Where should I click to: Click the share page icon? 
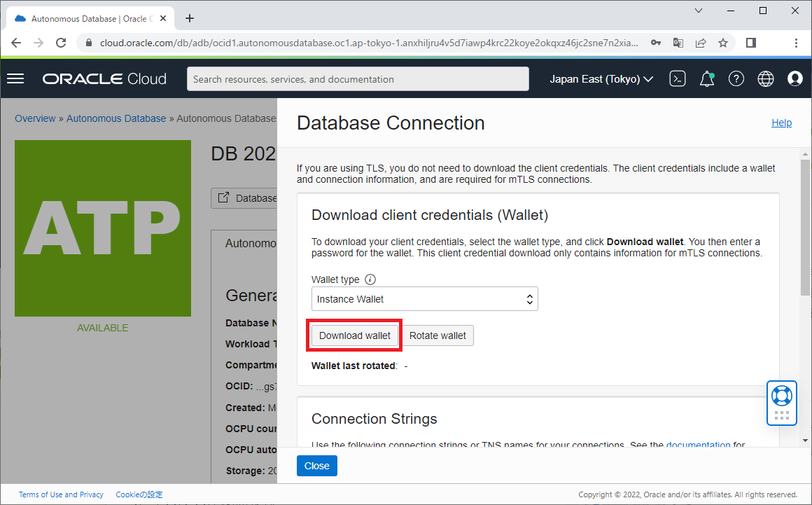click(x=701, y=43)
